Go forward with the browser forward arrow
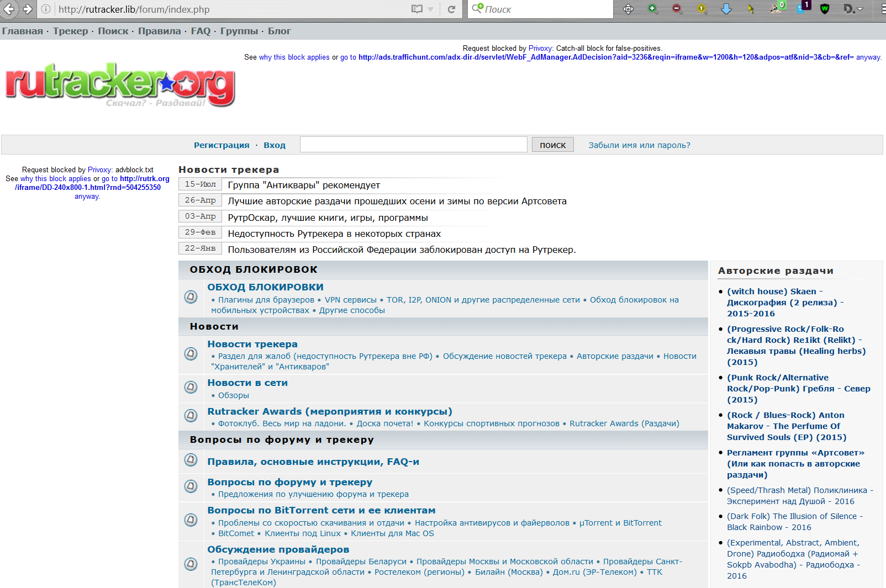 point(27,9)
